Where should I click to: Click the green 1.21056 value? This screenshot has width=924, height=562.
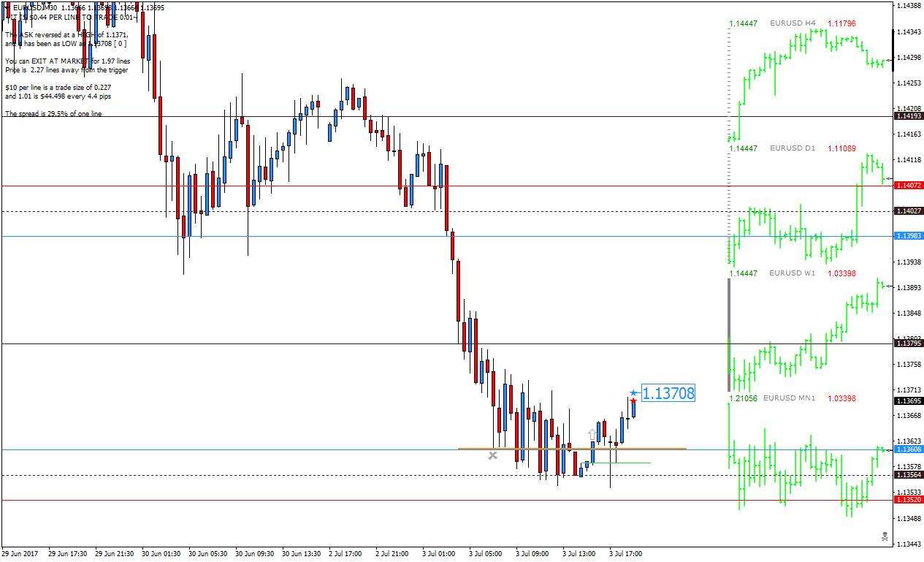point(743,398)
